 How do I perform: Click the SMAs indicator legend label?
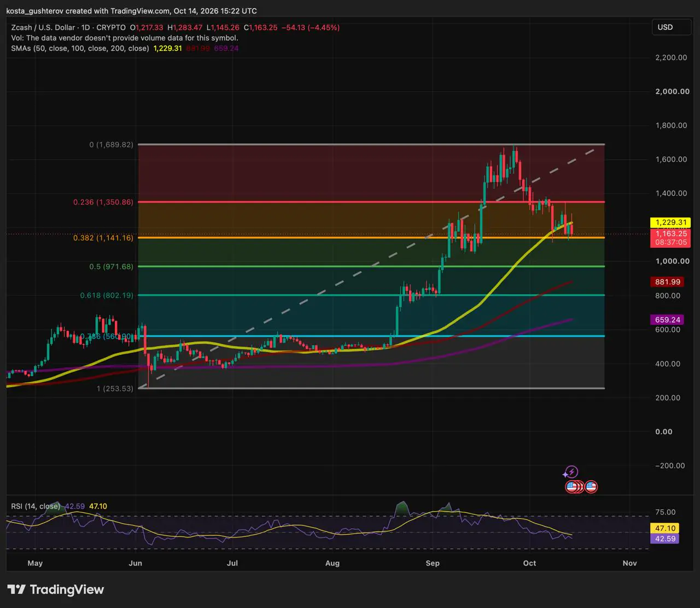pos(80,48)
